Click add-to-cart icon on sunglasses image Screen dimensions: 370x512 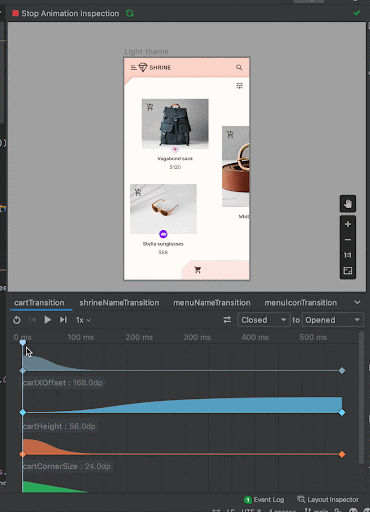138,192
